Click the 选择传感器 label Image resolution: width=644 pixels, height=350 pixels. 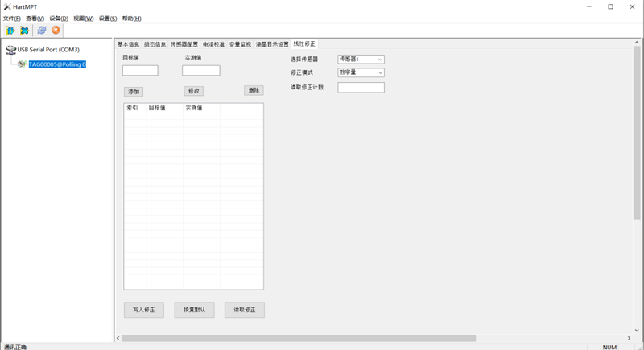(304, 60)
